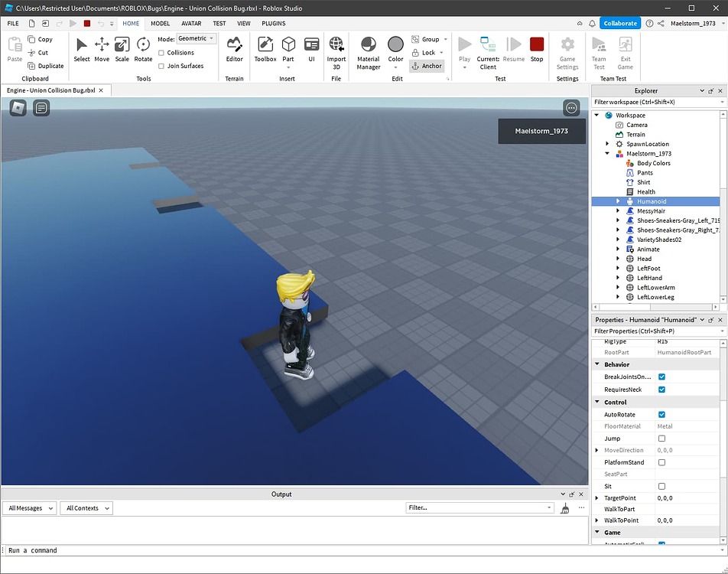Image resolution: width=728 pixels, height=574 pixels.
Task: Toggle Anchor on the selected part
Action: click(x=427, y=66)
